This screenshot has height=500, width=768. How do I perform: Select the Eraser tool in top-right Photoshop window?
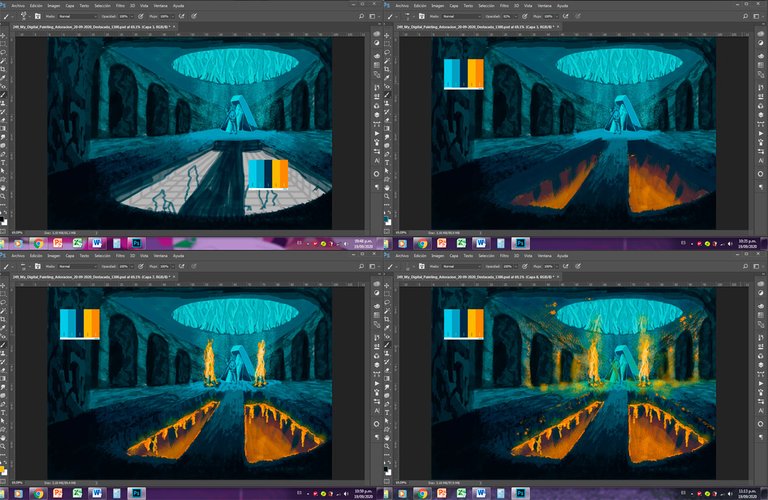click(x=389, y=120)
